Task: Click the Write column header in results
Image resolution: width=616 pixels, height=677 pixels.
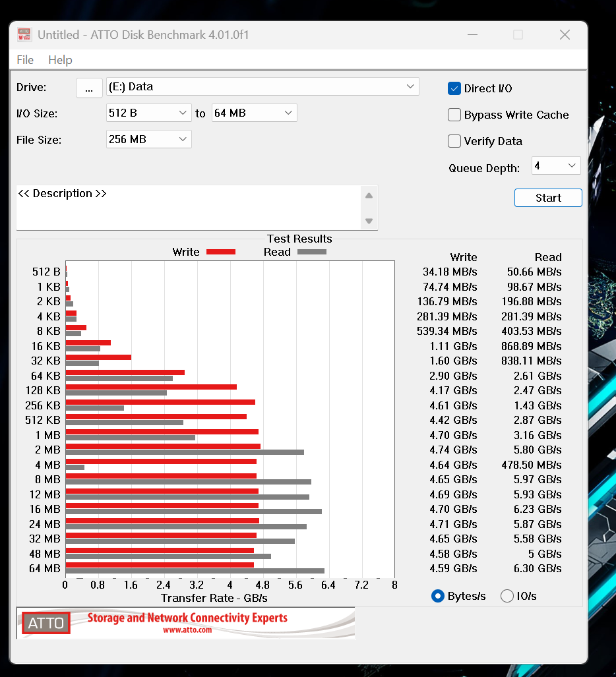Action: click(464, 257)
